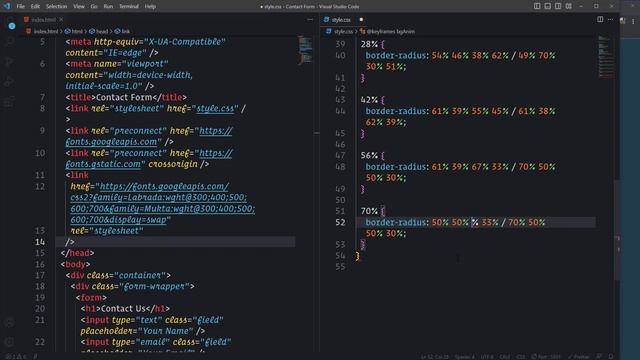Viewport: 640px width, 360px height.
Task: Click Spaces: 4 indentation in status bar
Action: 464,357
